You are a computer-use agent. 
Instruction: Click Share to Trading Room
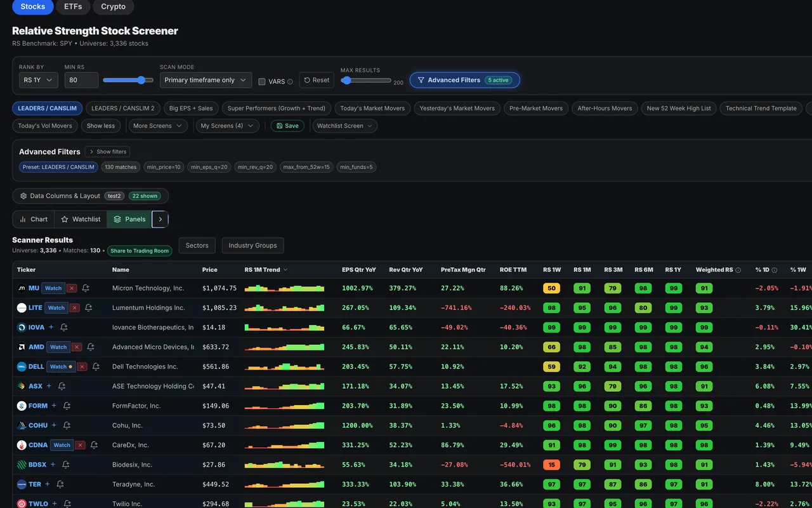(x=140, y=251)
